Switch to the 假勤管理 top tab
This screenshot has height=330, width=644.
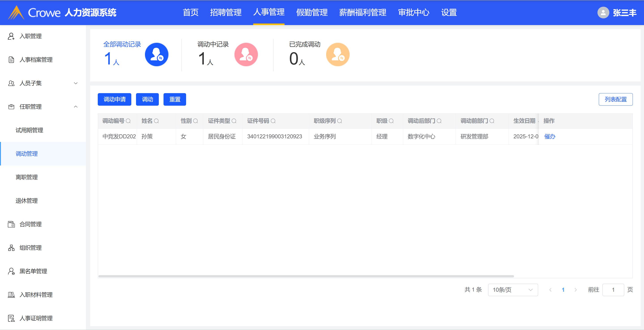click(x=312, y=13)
